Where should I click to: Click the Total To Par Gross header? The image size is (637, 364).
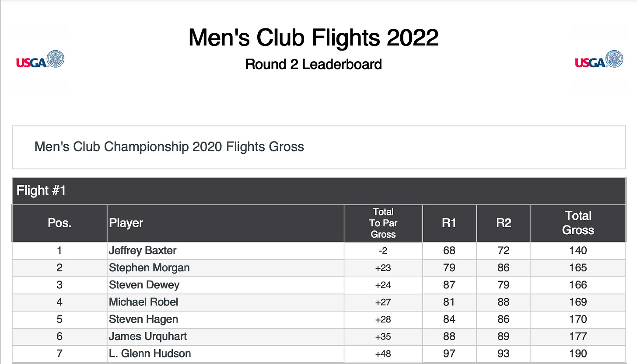pos(383,223)
